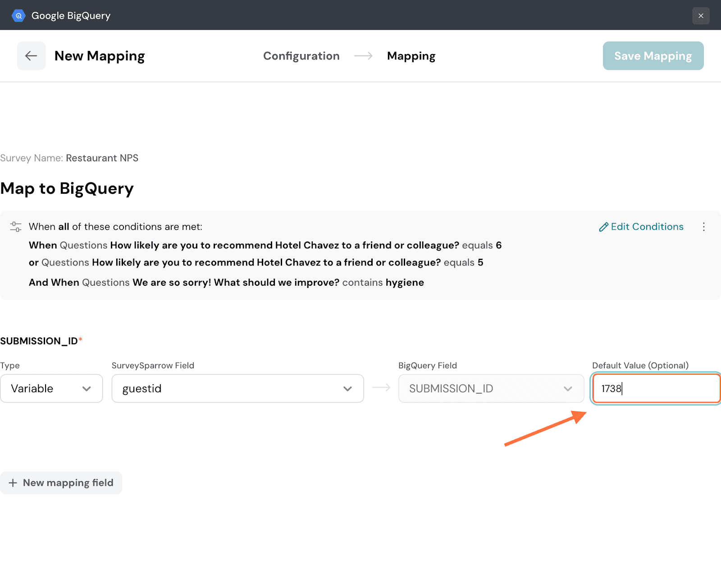Open the three-dot conditions options menu
Viewport: 721px width, 588px height.
pos(703,227)
